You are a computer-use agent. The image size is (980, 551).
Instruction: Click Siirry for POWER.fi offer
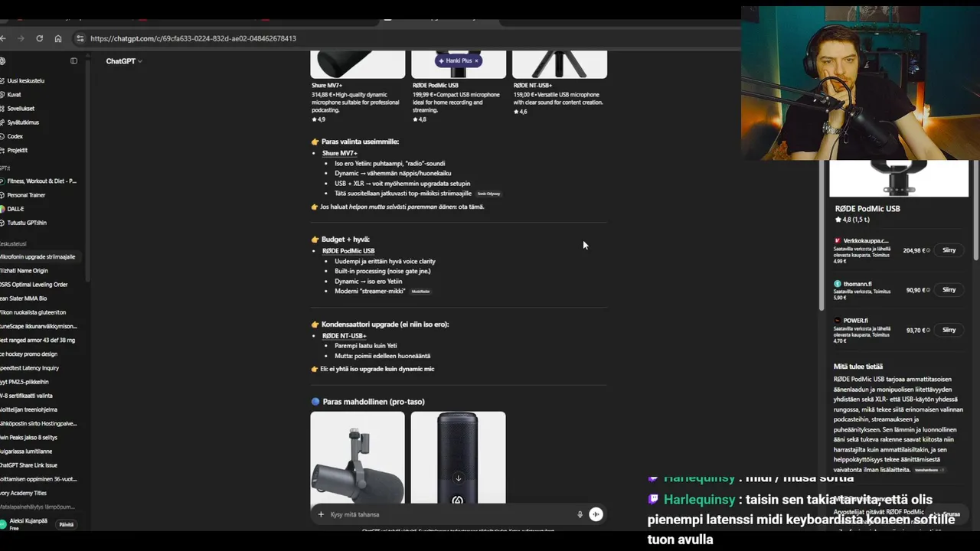(949, 330)
